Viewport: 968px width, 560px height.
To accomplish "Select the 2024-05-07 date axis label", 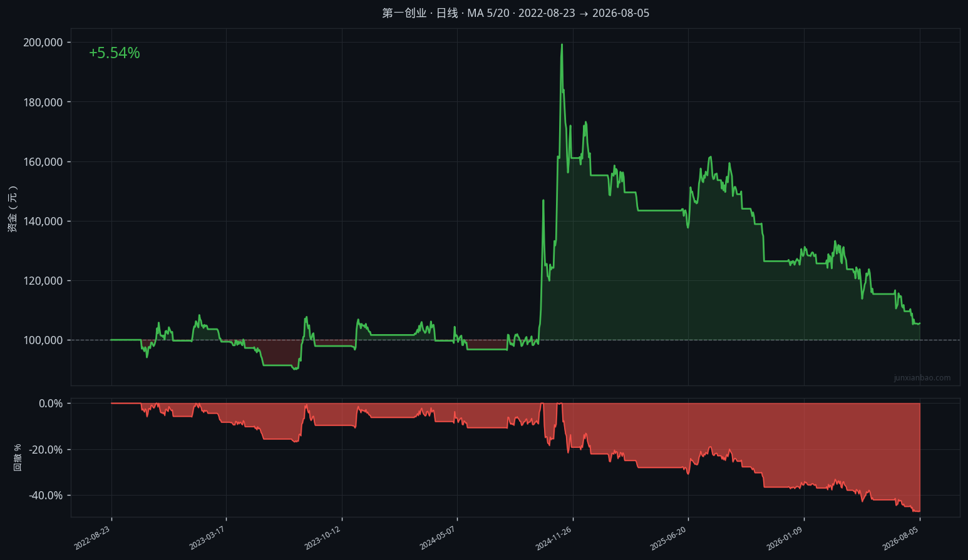I will pyautogui.click(x=438, y=538).
